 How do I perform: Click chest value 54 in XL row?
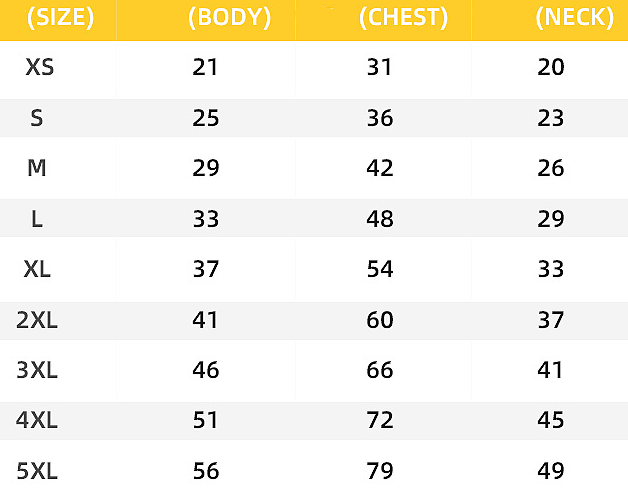click(x=380, y=270)
